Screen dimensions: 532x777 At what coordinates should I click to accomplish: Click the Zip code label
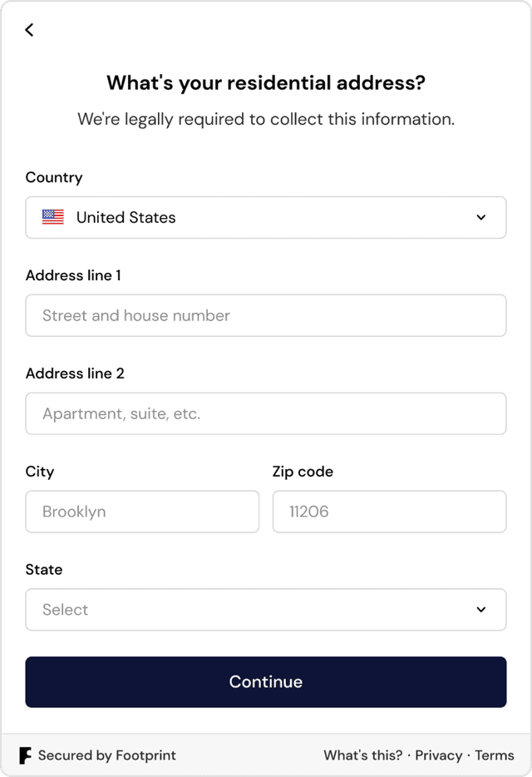[x=303, y=472]
